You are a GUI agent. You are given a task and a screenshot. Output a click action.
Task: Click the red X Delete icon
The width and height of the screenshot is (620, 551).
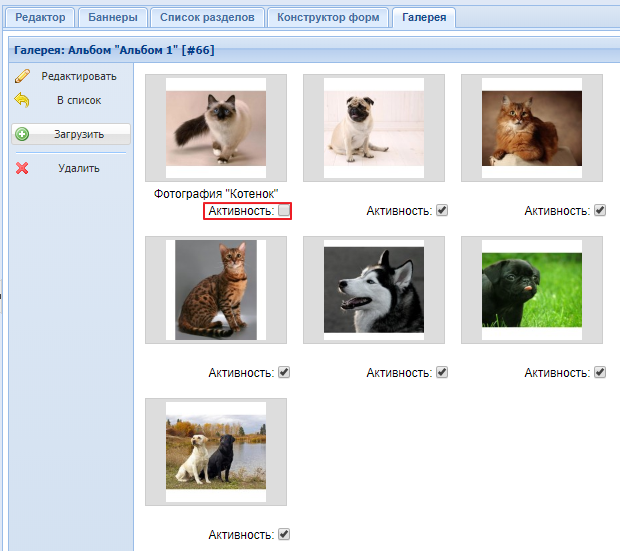click(22, 168)
